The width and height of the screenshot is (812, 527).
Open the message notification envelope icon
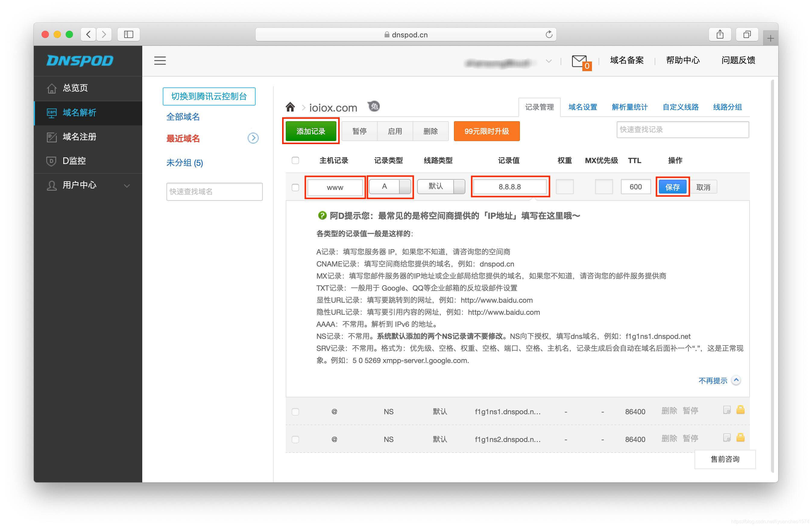tap(579, 61)
